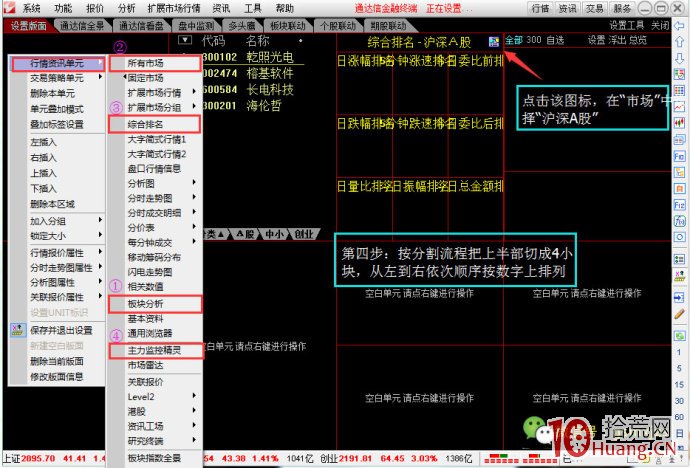690x468 pixels.
Task: Expand the 分时走势图 submenu
Action: (x=156, y=198)
